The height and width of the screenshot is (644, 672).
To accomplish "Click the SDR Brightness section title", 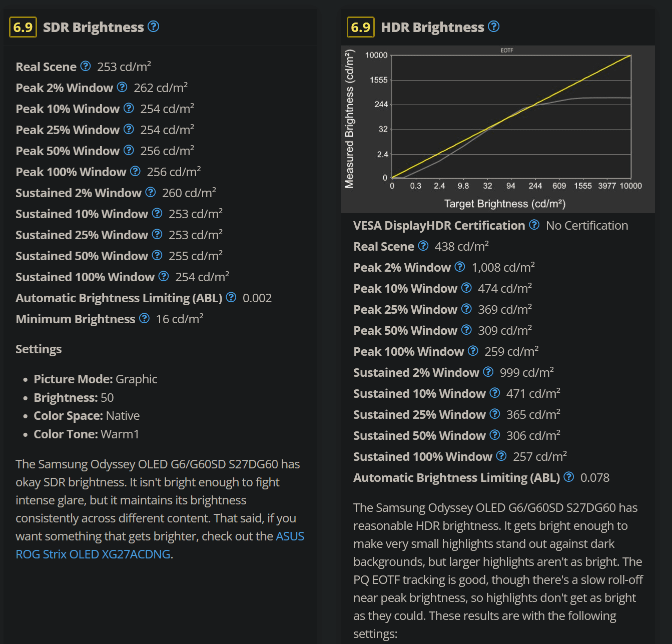I will (94, 27).
